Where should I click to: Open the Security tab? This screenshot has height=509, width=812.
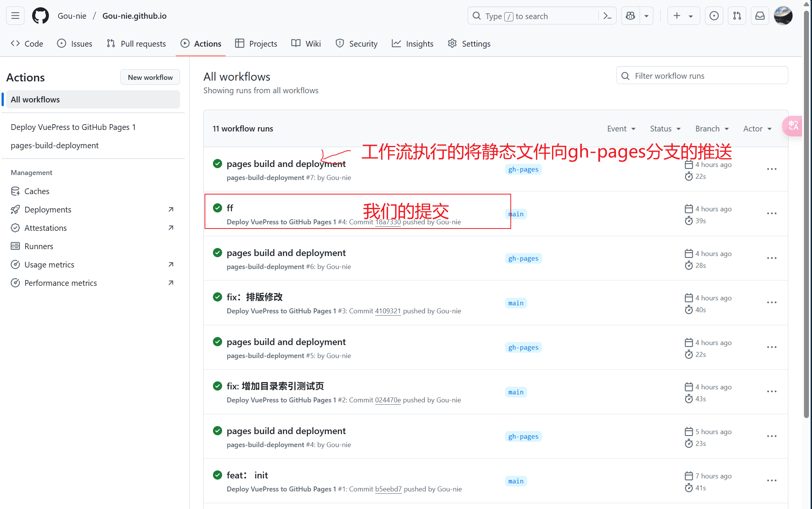point(356,44)
